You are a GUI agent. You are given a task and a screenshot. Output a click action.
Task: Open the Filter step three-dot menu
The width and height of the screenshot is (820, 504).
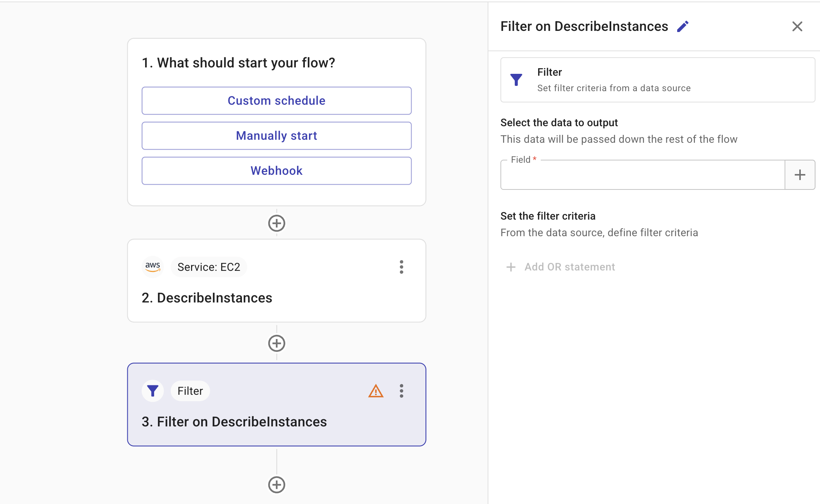[x=401, y=391]
